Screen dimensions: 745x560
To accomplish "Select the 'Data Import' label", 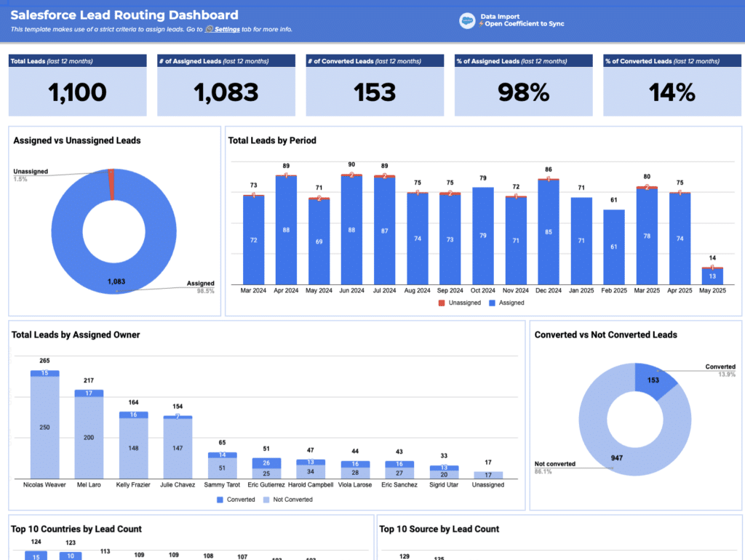I will [x=500, y=16].
